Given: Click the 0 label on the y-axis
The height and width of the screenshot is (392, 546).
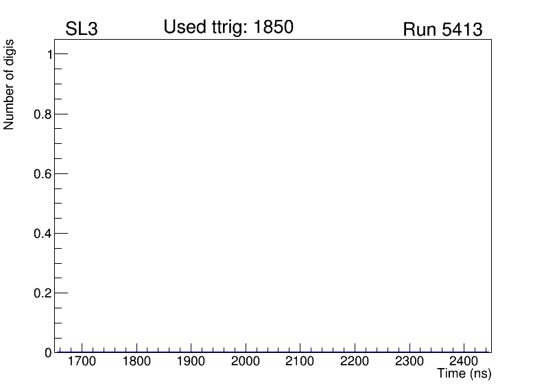Looking at the screenshot, I should click(47, 352).
